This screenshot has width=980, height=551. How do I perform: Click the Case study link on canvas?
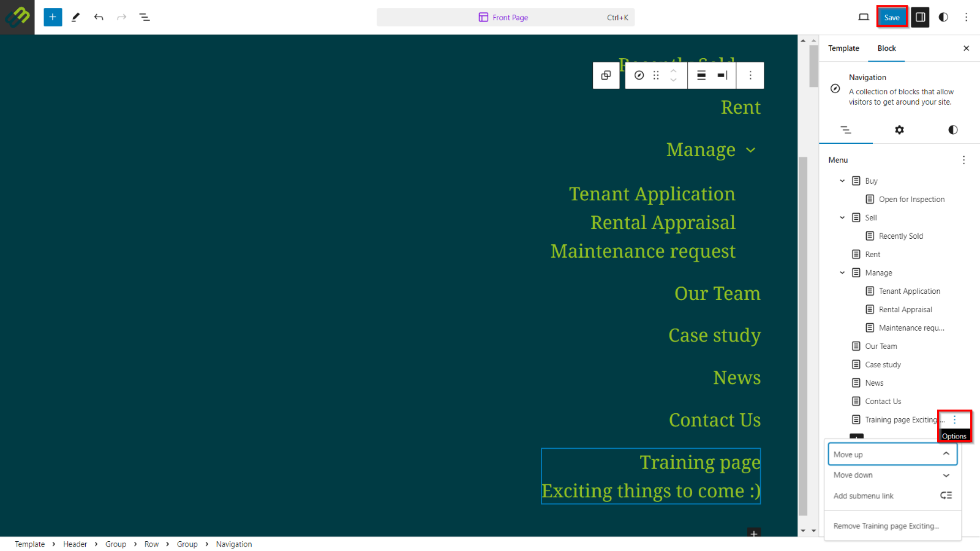click(714, 335)
